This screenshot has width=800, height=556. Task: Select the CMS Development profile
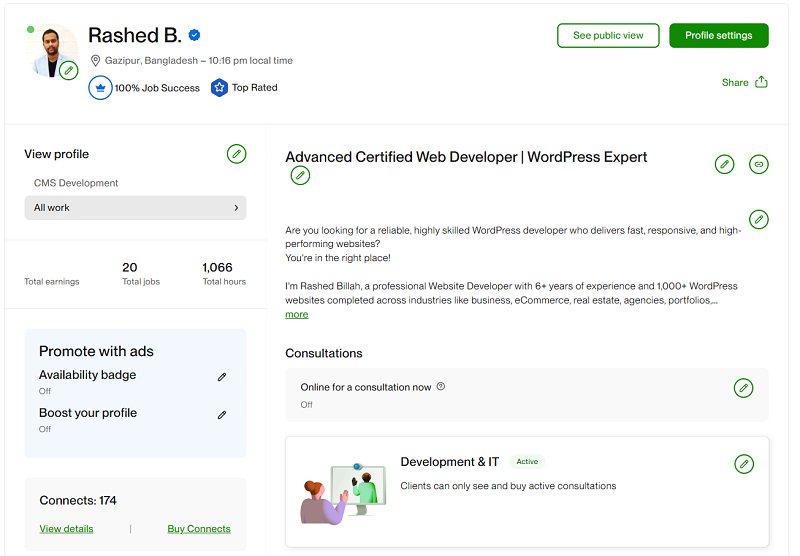[x=76, y=183]
